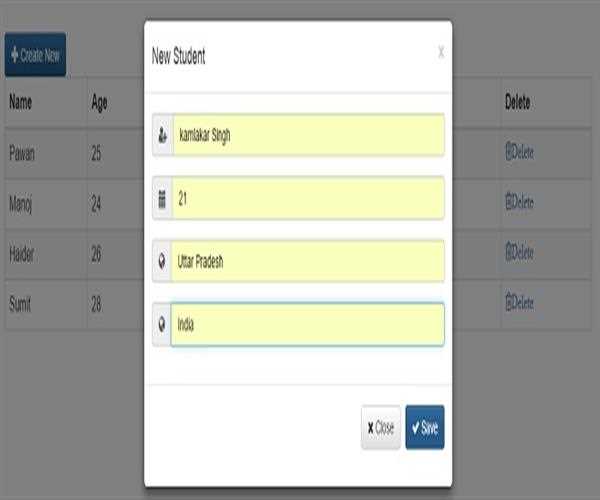
Task: Focus the name field containing kamlakar Singh
Action: pyautogui.click(x=307, y=136)
